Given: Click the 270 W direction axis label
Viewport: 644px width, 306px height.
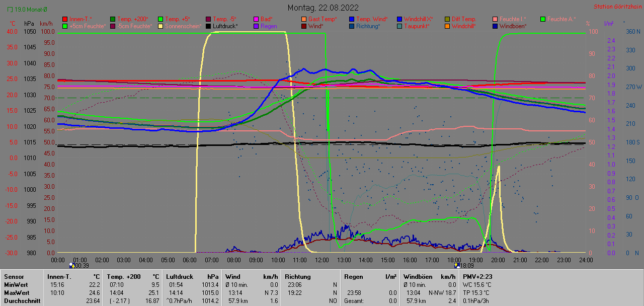Looking at the screenshot, I should pos(633,87).
